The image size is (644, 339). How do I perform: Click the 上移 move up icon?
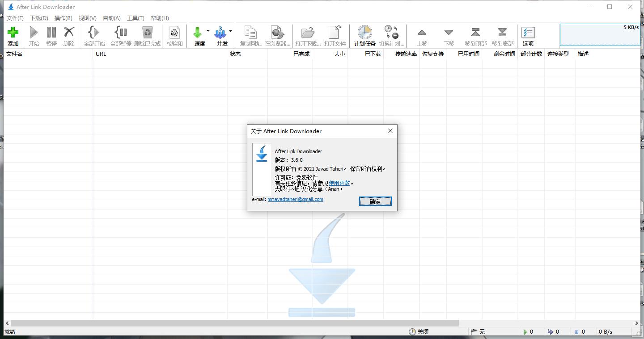[422, 33]
